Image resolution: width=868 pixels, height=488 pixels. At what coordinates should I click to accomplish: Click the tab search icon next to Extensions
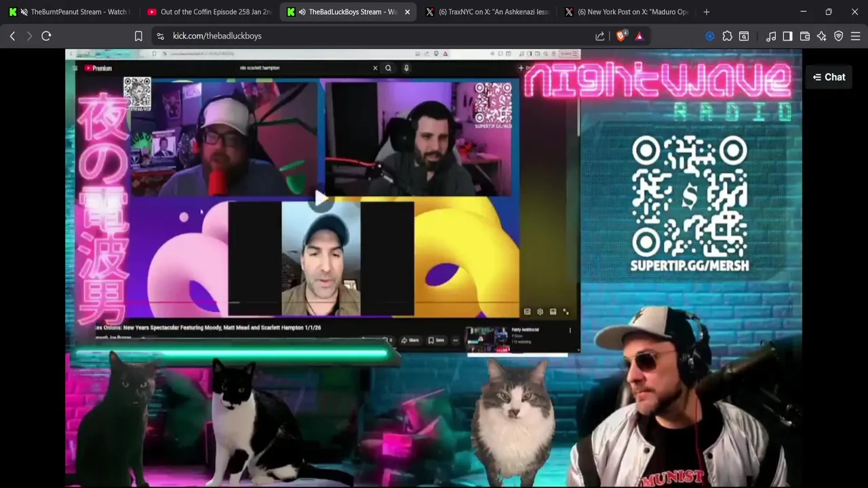pyautogui.click(x=744, y=36)
